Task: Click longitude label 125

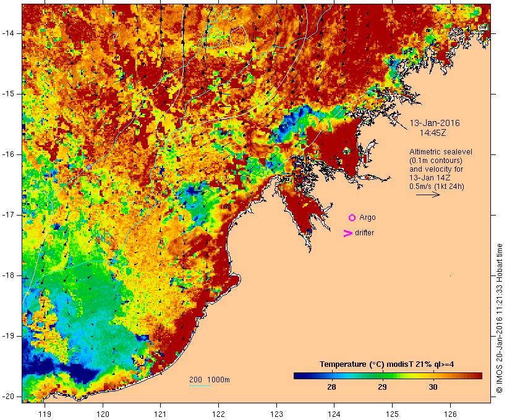Action: click(x=392, y=414)
